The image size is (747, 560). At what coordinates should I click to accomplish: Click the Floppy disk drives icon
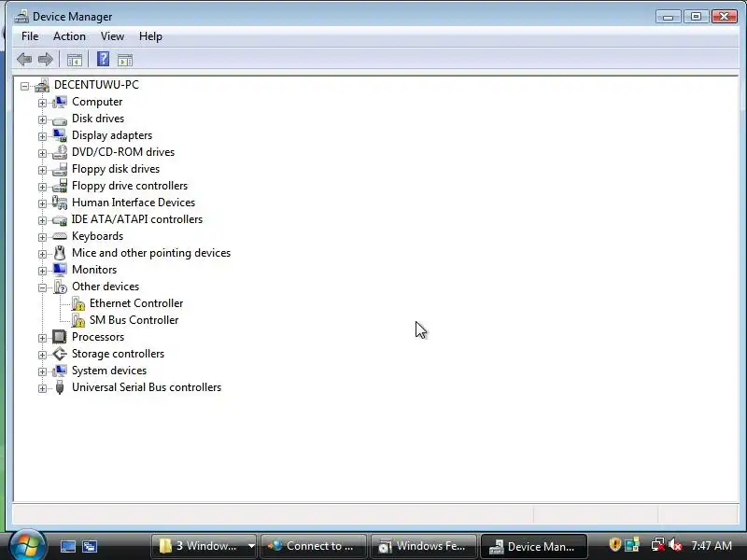point(60,169)
